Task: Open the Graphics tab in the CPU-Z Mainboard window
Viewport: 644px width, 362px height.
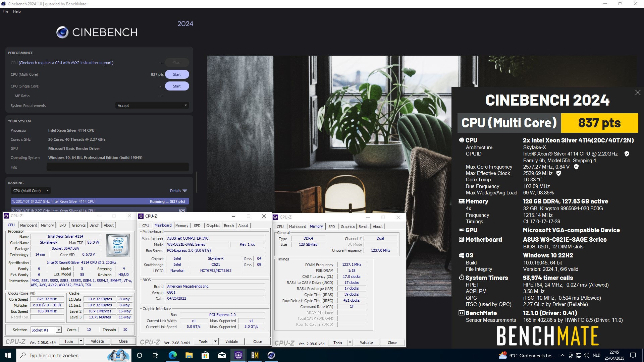Action: coord(213,226)
